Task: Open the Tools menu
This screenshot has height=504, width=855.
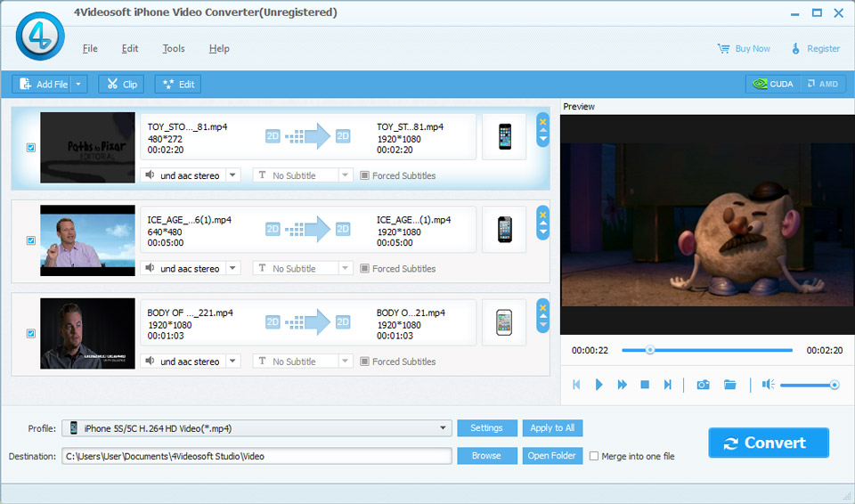Action: 174,49
